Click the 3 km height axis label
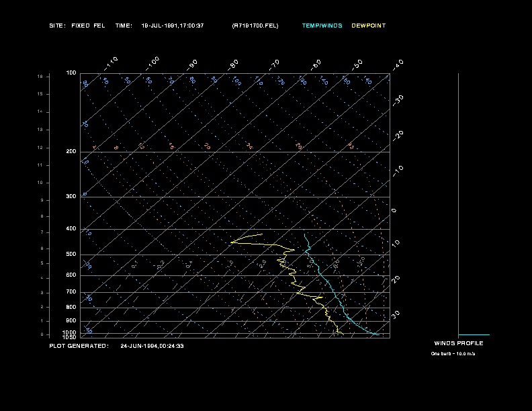Viewport: 532px width, 411px height. (x=42, y=293)
